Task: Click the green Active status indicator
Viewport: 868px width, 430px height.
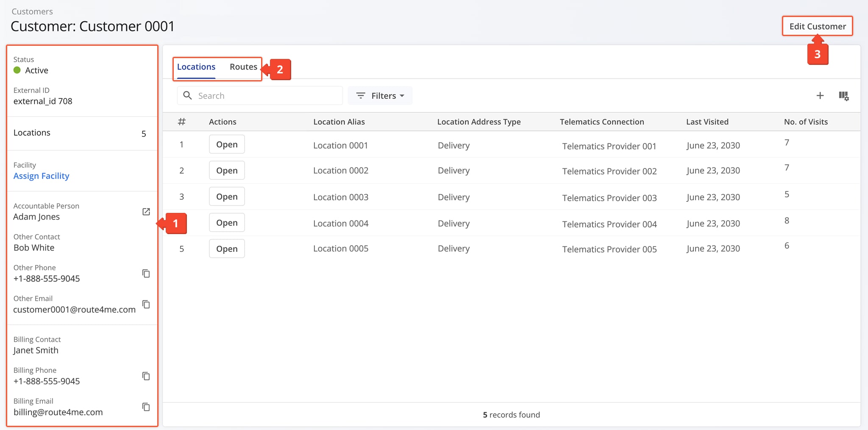Action: [x=17, y=70]
